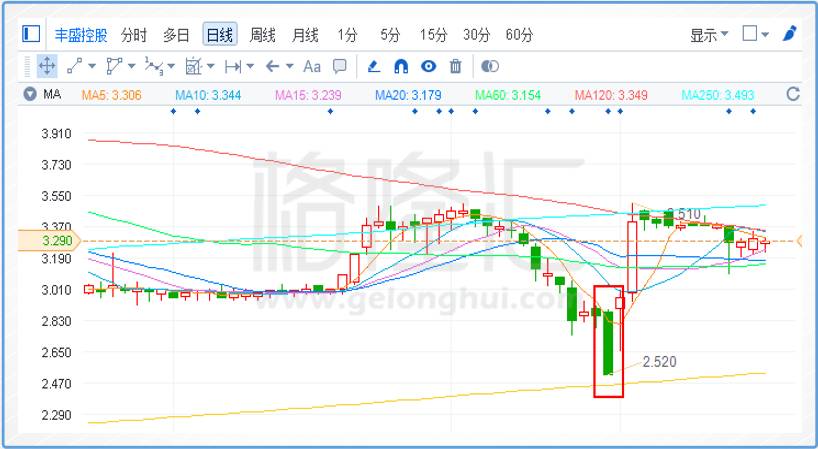Screen dimensions: 818x449
Task: Open the blue paintbrush theme tool
Action: pos(790,33)
